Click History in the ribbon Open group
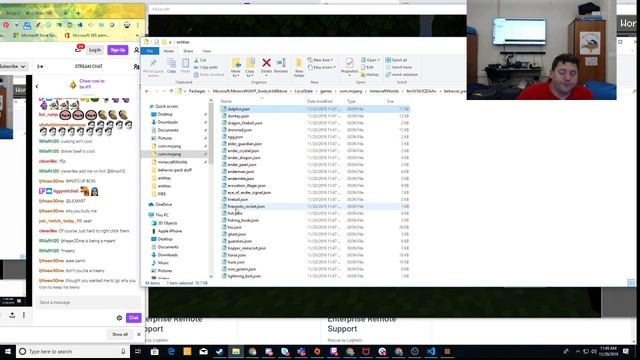Screen dimensions: 640x360 370,75
